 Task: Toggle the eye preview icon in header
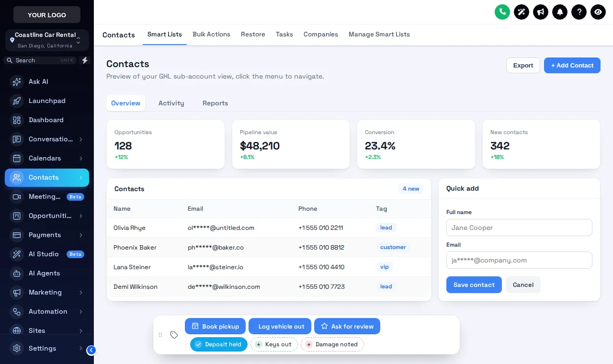pyautogui.click(x=598, y=12)
